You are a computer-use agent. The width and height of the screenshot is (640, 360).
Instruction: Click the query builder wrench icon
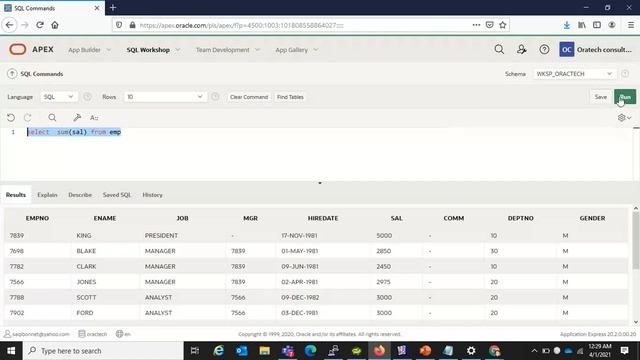[77, 118]
